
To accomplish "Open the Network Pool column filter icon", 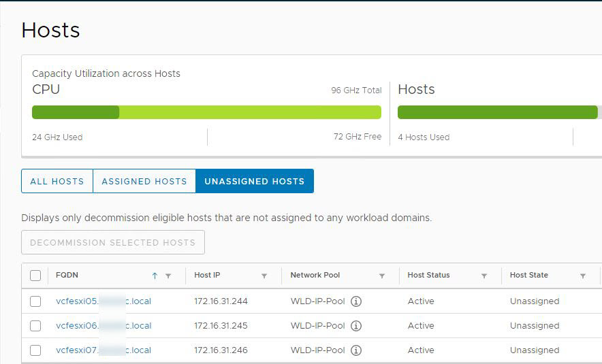I will coord(382,276).
